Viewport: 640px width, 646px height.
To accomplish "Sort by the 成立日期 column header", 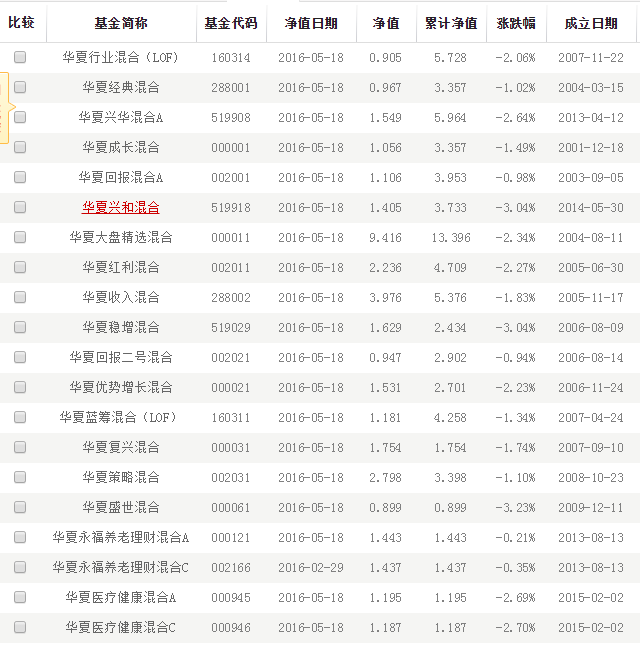I will (x=591, y=23).
